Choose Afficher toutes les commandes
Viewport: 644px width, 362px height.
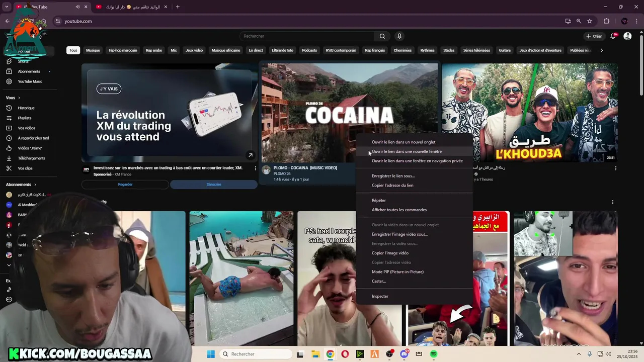click(x=414, y=210)
